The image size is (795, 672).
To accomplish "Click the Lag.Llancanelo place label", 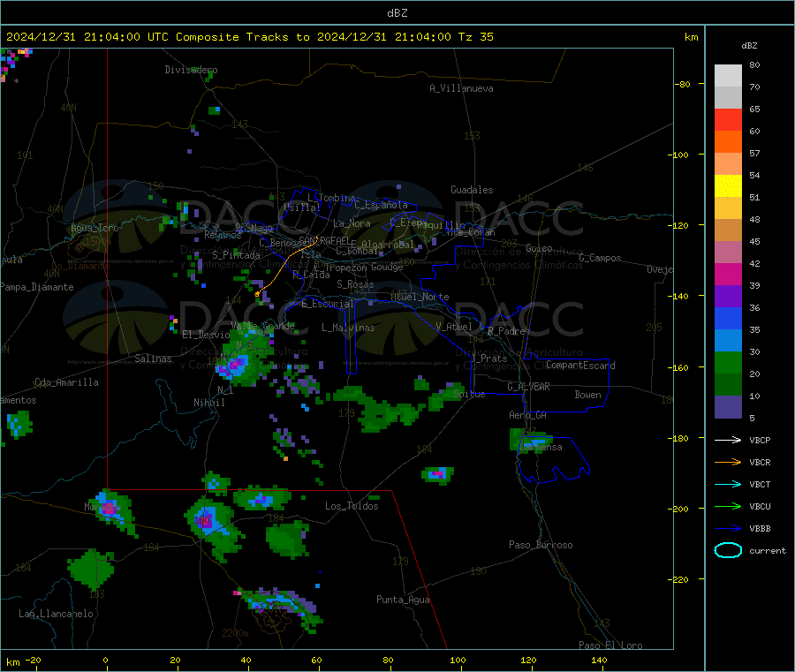I will click(x=56, y=614).
